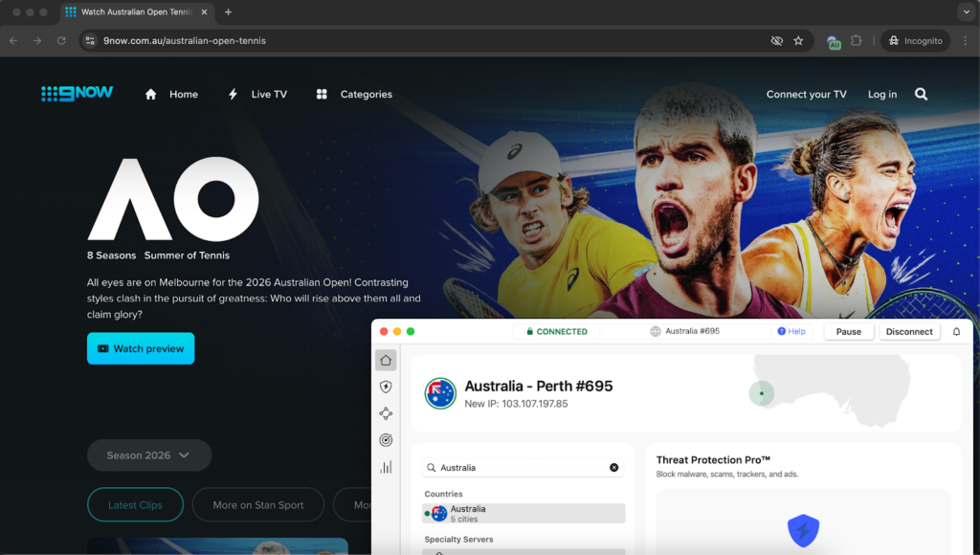The width and height of the screenshot is (980, 555).
Task: Click the Incognito profile button
Action: point(916,40)
